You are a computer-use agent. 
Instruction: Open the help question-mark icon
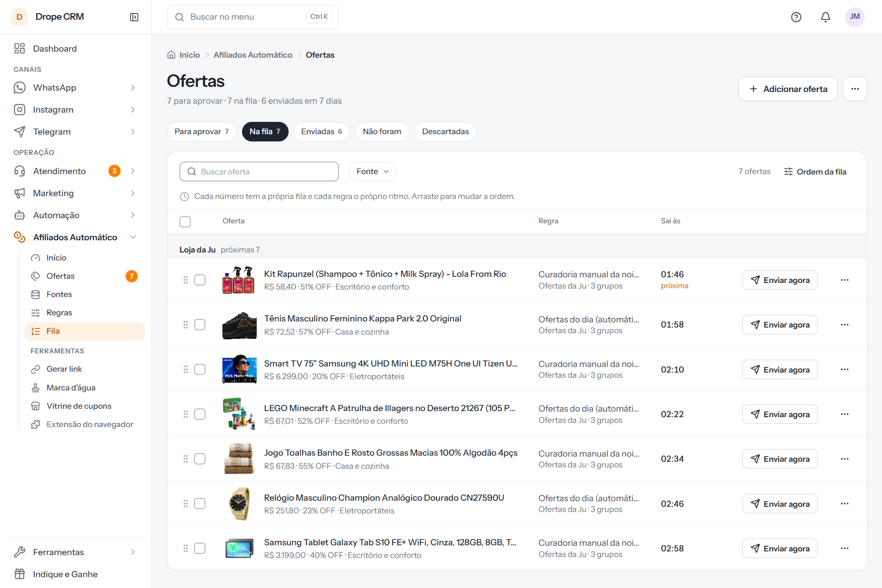click(x=796, y=17)
